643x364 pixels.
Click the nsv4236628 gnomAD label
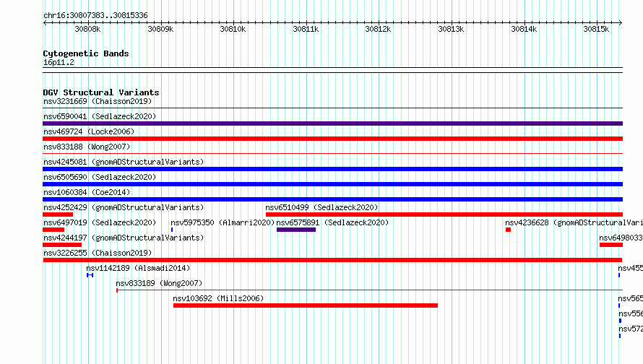[x=574, y=222]
